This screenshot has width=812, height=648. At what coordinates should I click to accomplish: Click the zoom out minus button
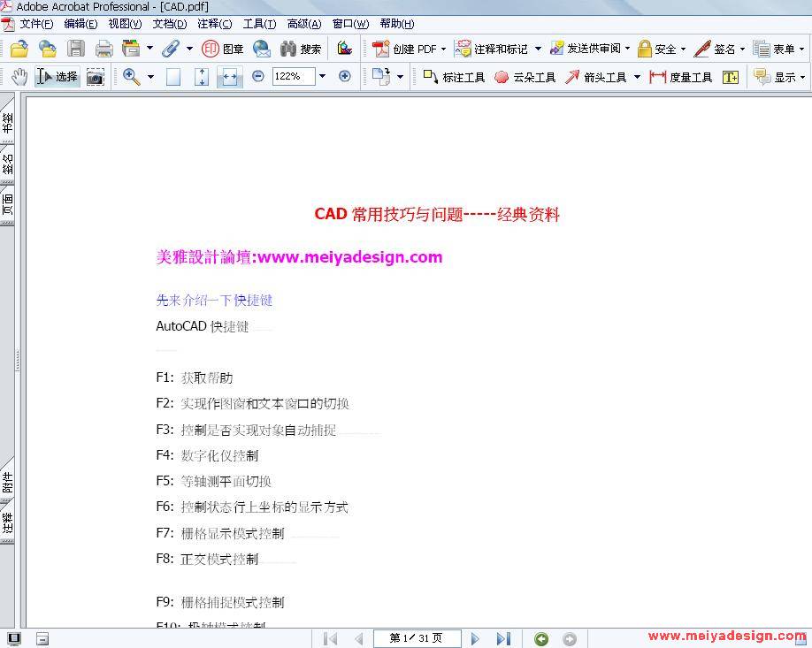tap(258, 77)
